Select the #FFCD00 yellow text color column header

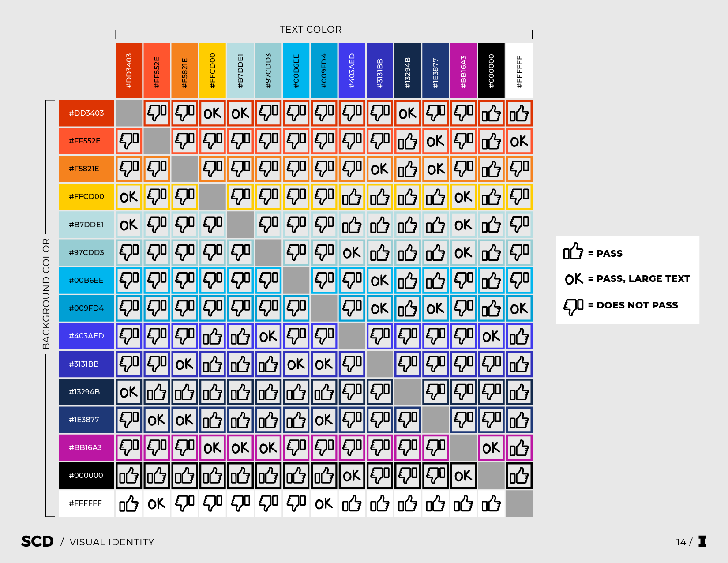click(212, 71)
